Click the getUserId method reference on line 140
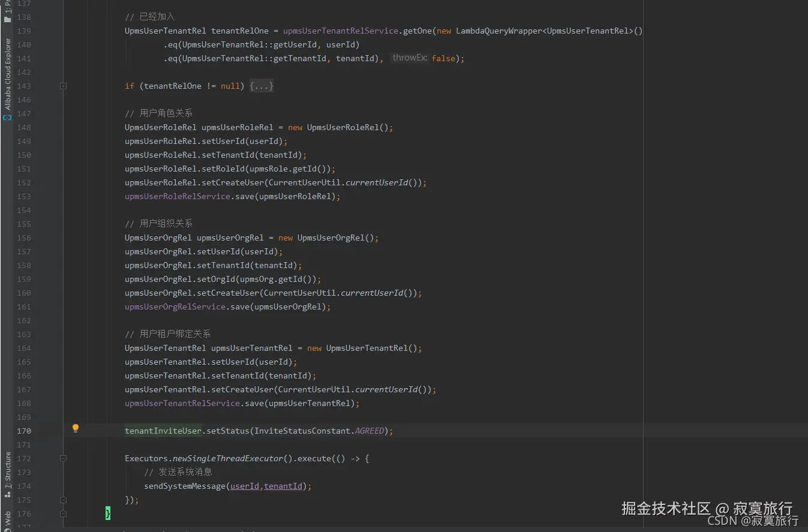Image resolution: width=808 pixels, height=532 pixels. coord(295,44)
